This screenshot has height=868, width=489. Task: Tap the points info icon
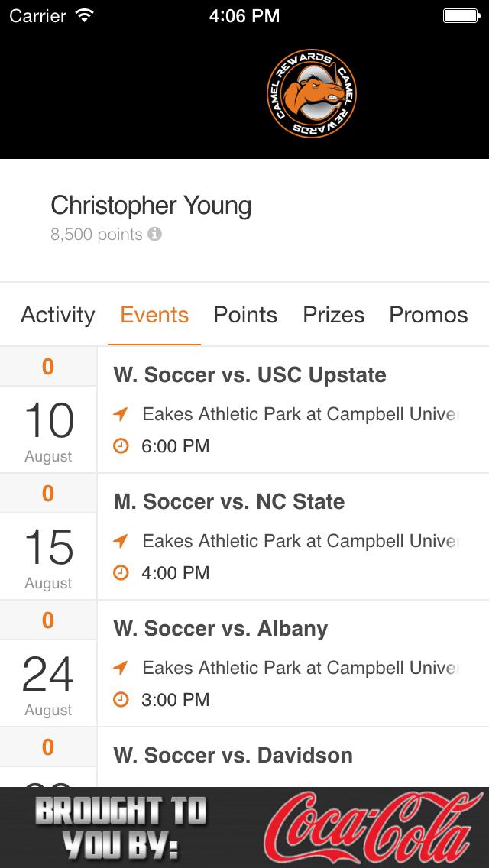[x=155, y=235]
